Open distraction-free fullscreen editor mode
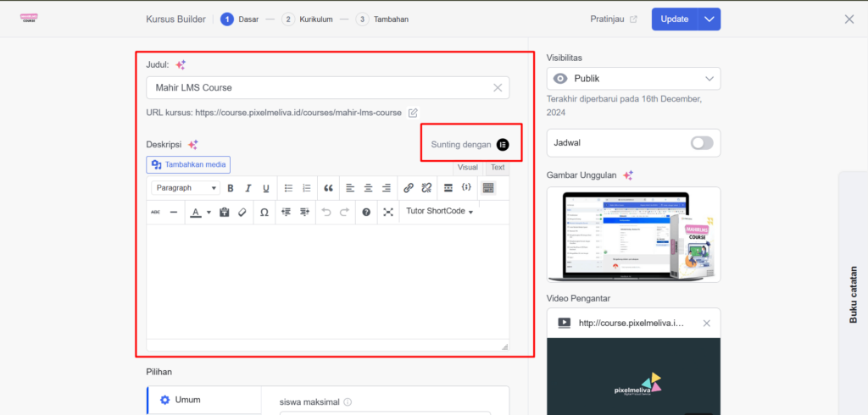This screenshot has height=415, width=868. (x=388, y=212)
